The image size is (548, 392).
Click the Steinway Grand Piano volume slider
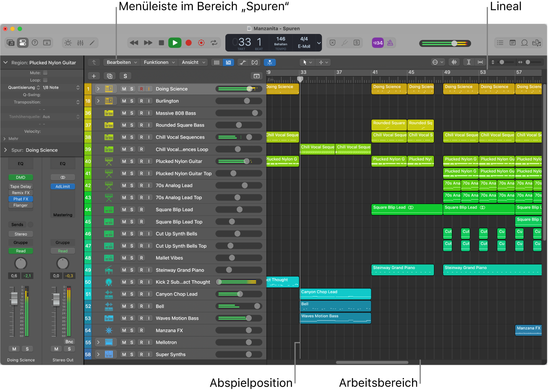[x=239, y=270]
